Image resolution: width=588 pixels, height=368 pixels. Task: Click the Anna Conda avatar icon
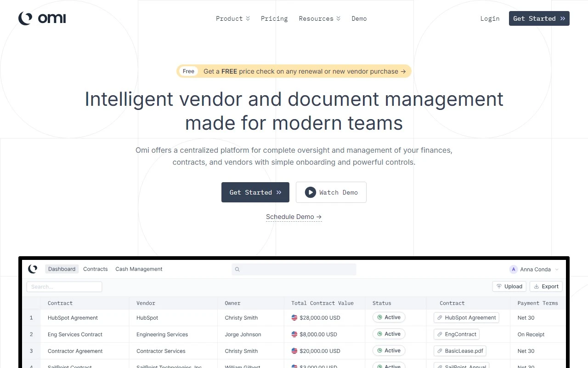(514, 270)
